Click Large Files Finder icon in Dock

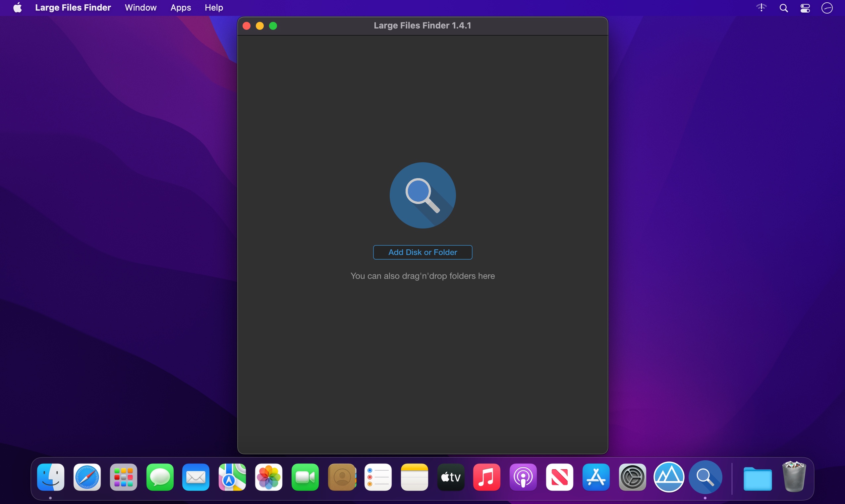click(x=705, y=477)
